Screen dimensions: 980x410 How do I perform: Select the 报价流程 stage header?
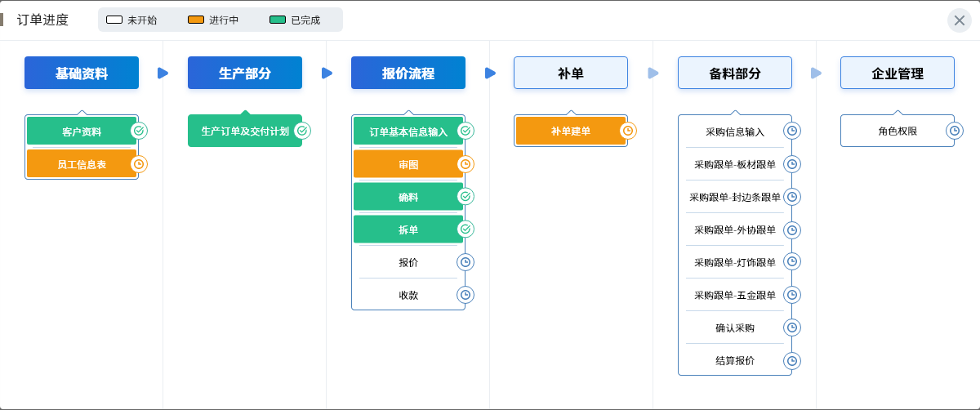[408, 73]
